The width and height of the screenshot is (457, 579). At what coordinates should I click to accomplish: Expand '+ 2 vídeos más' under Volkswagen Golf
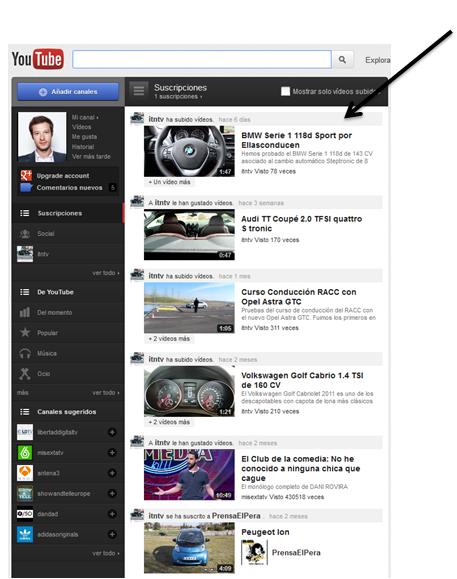tap(169, 422)
